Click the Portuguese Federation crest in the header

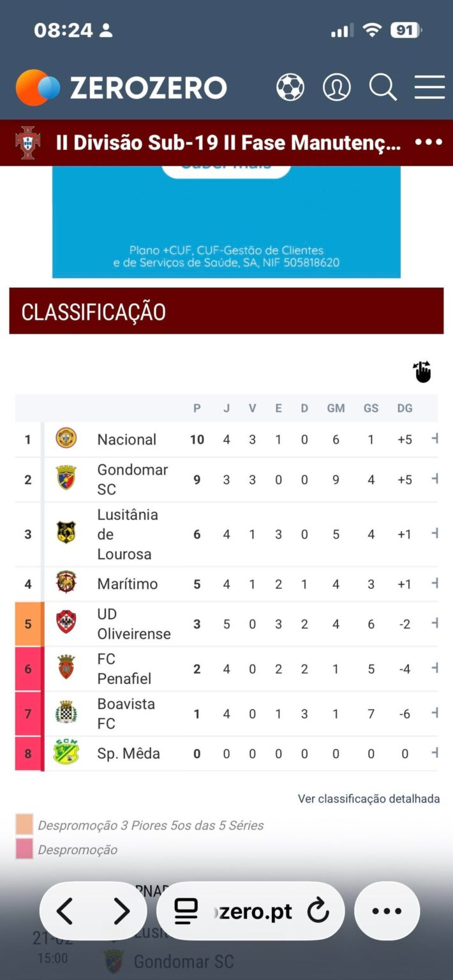(28, 142)
